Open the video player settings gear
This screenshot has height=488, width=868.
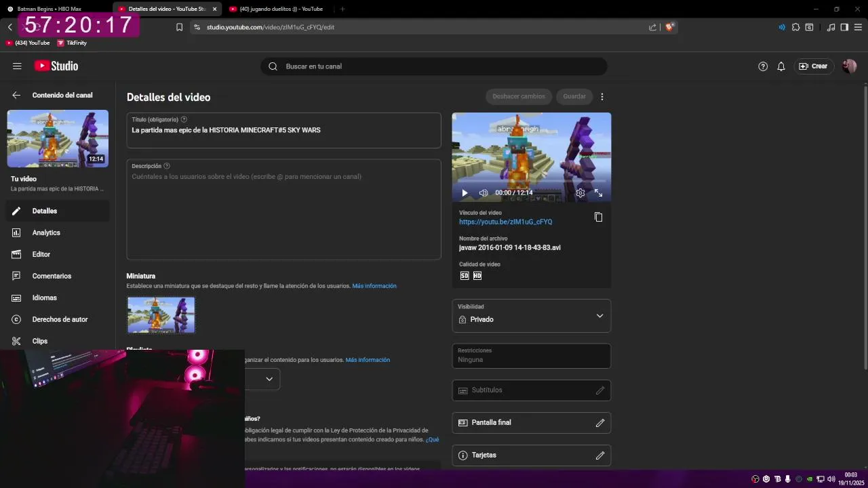coord(580,193)
